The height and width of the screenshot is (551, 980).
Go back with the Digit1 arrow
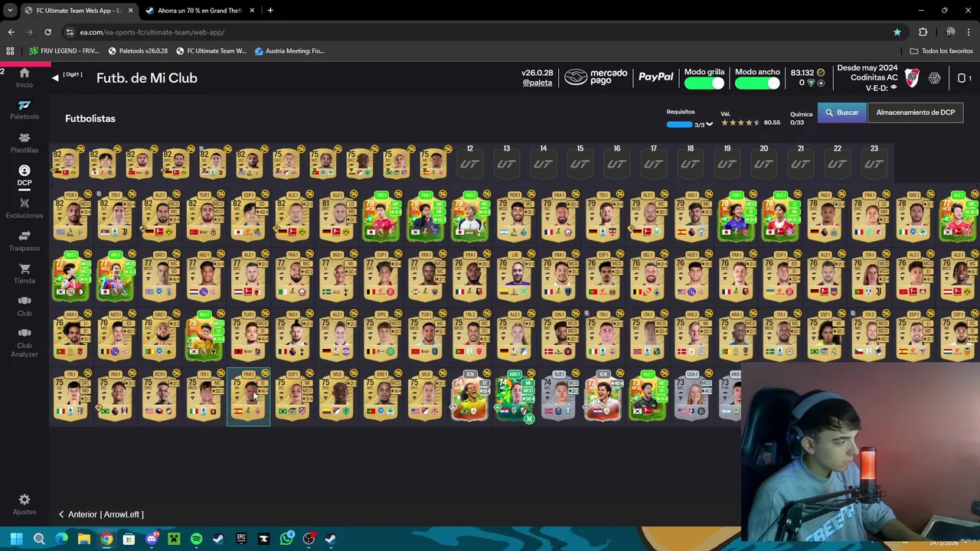55,78
